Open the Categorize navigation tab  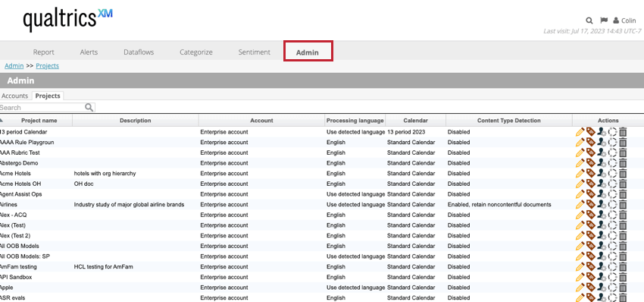click(x=196, y=52)
